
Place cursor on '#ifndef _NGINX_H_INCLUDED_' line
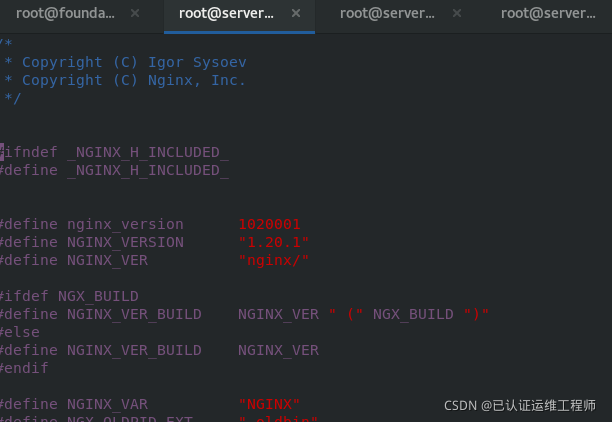(115, 152)
